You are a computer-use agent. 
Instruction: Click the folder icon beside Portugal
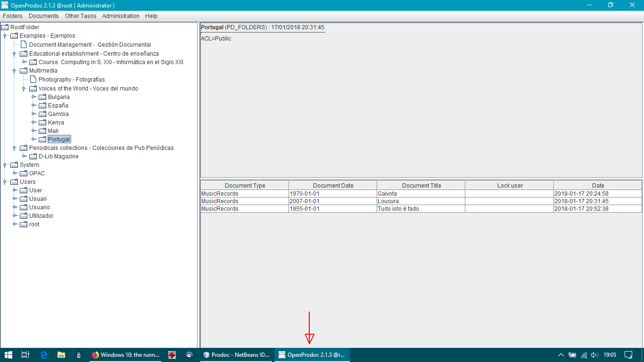42,139
